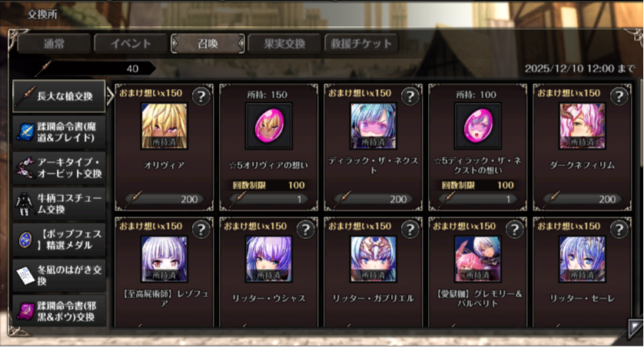Image resolution: width=644 pixels, height=348 pixels.
Task: Click the scroll-down arrow at the bottom-right corner
Action: click(634, 329)
